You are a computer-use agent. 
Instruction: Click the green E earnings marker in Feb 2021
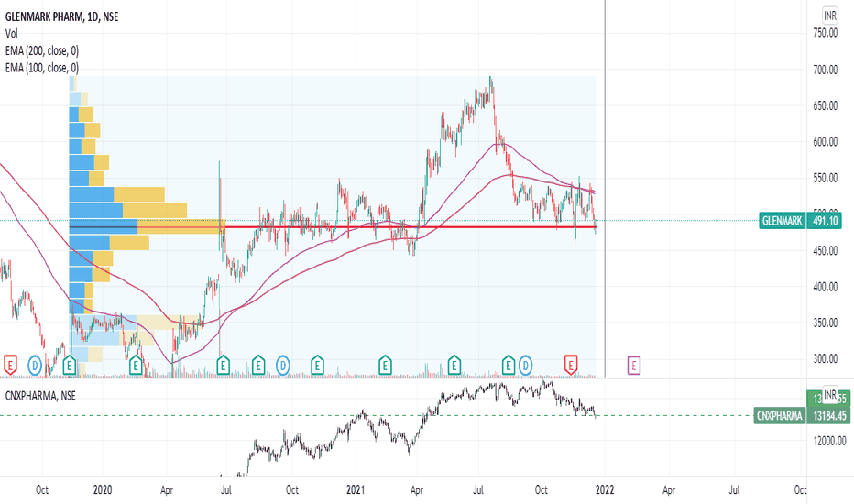point(385,365)
